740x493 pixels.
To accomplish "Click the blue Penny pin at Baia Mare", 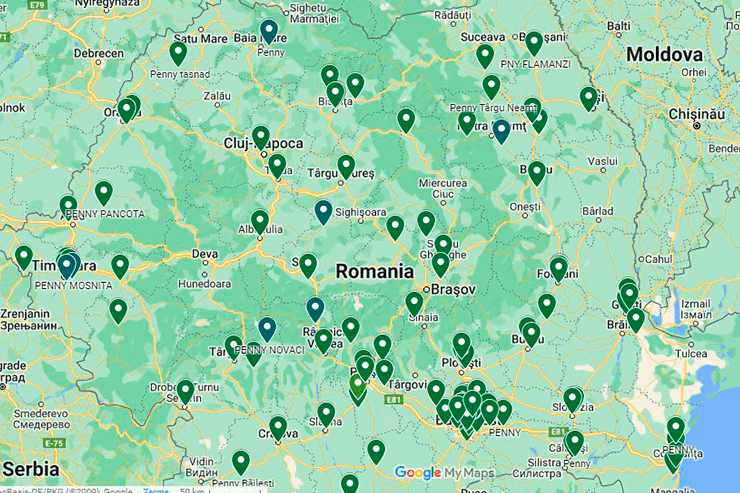I will click(x=269, y=31).
